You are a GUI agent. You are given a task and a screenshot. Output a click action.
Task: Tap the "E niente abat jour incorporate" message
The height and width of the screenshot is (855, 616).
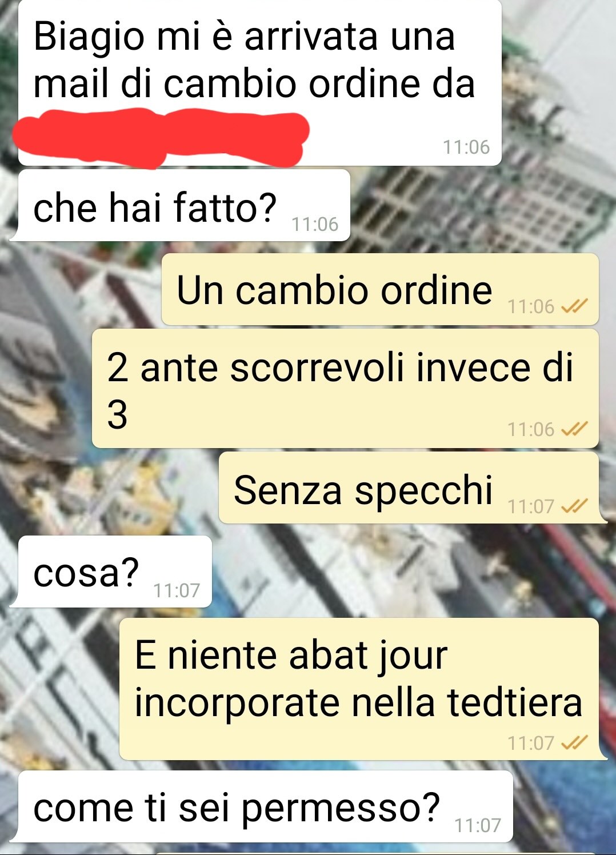coord(360,689)
